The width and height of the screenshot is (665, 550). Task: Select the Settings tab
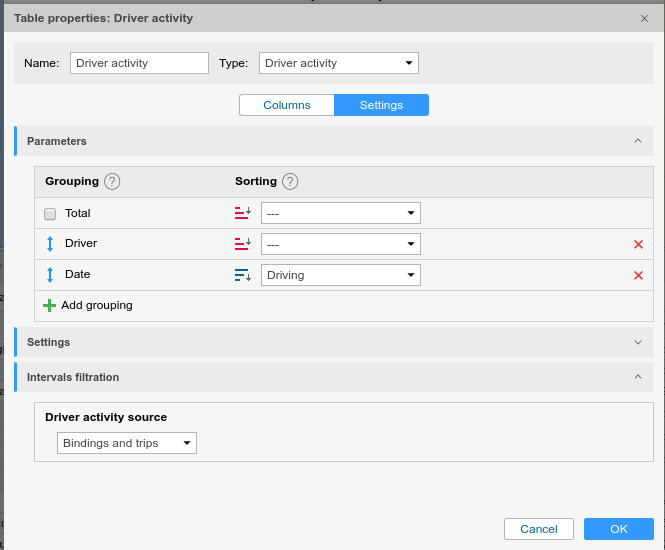[x=381, y=105]
